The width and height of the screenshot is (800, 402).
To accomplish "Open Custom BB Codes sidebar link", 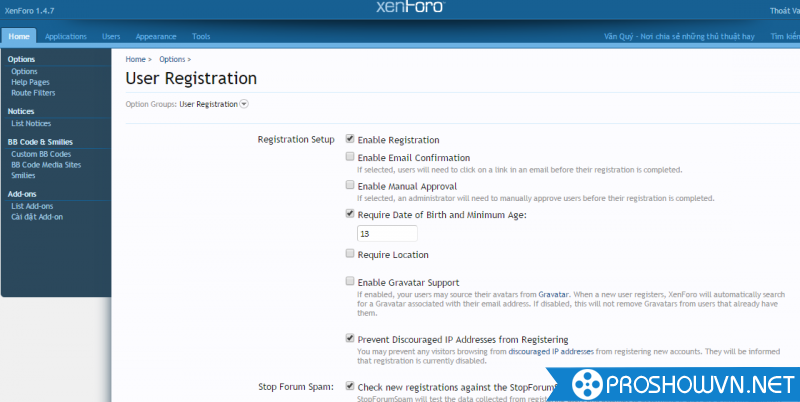I will [41, 155].
